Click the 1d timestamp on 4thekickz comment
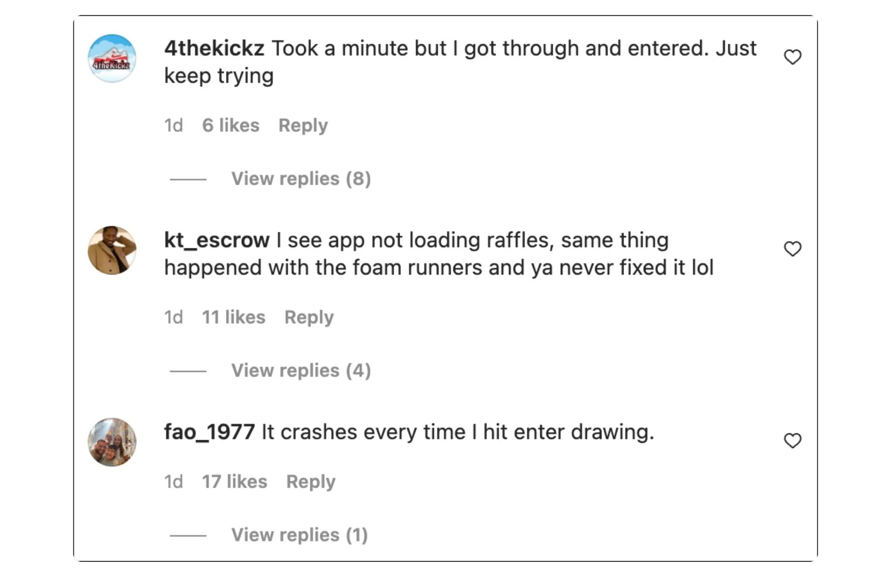 click(174, 125)
